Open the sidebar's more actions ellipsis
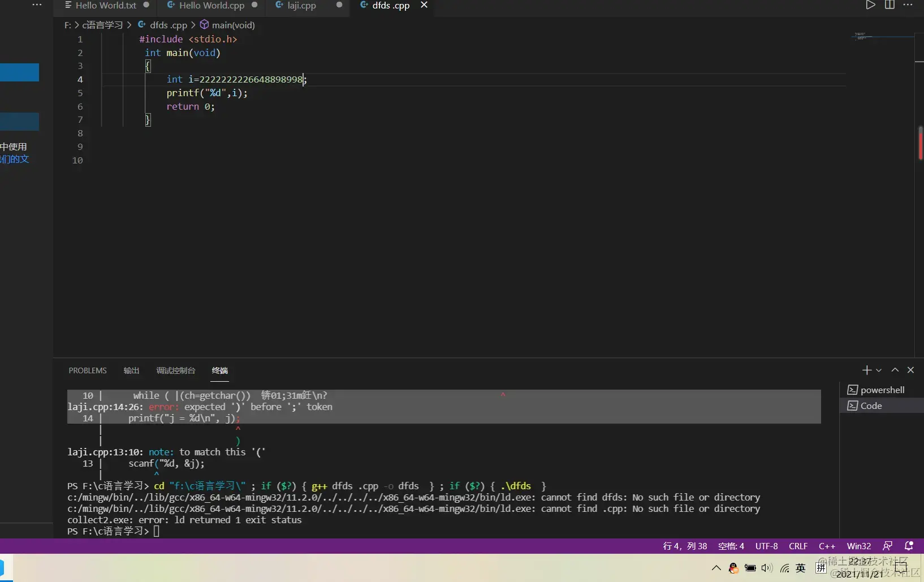 37,5
